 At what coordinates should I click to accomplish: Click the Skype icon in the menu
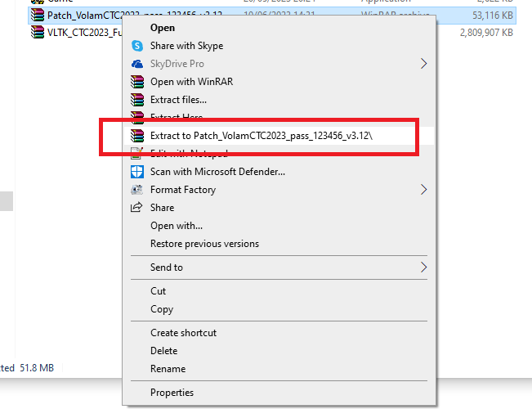(x=137, y=46)
